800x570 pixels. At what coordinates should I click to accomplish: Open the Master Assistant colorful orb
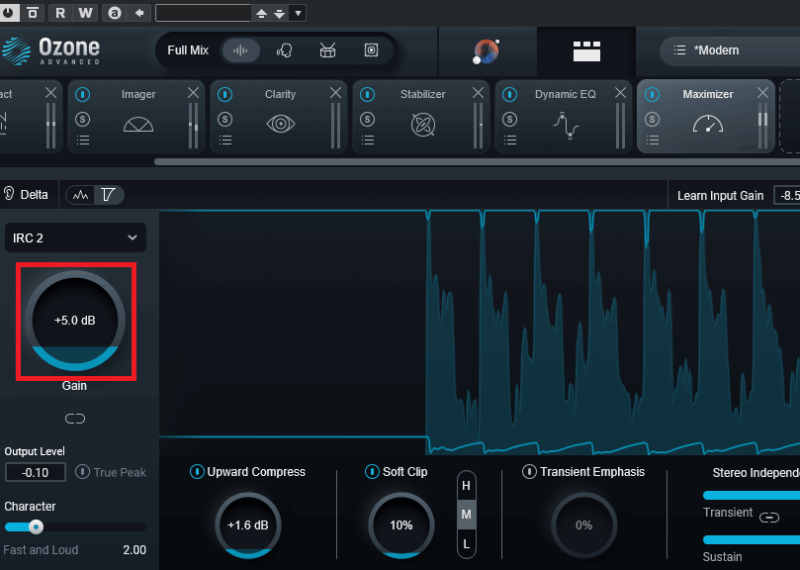click(x=486, y=51)
